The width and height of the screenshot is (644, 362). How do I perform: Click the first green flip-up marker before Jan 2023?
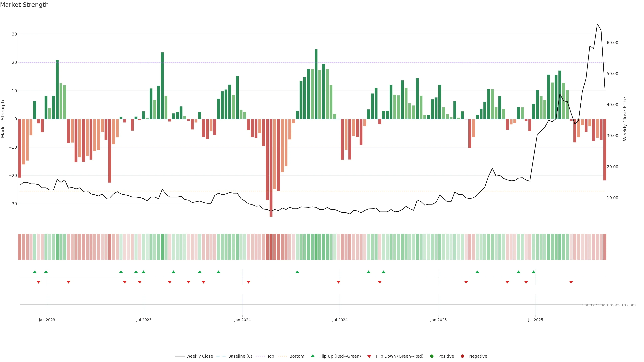tap(35, 272)
